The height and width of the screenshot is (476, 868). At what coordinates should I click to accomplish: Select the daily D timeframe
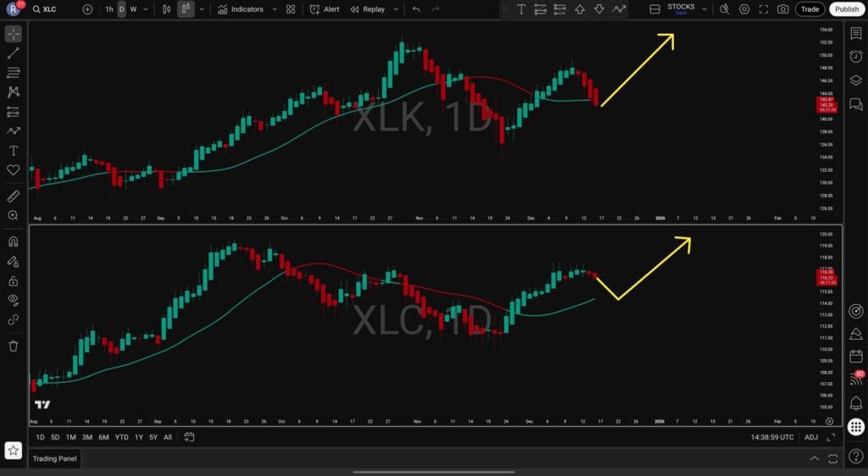pos(122,9)
